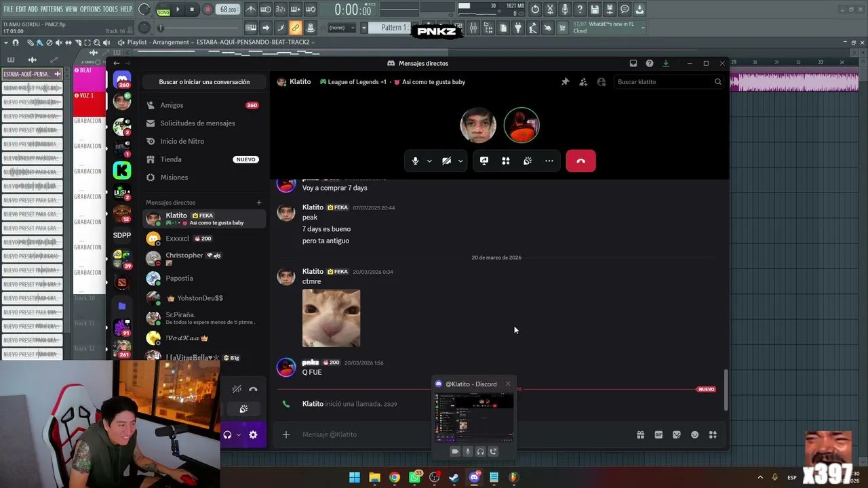Image resolution: width=868 pixels, height=488 pixels.
Task: Open the PATTERNS menu in FL Studio
Action: click(x=52, y=9)
